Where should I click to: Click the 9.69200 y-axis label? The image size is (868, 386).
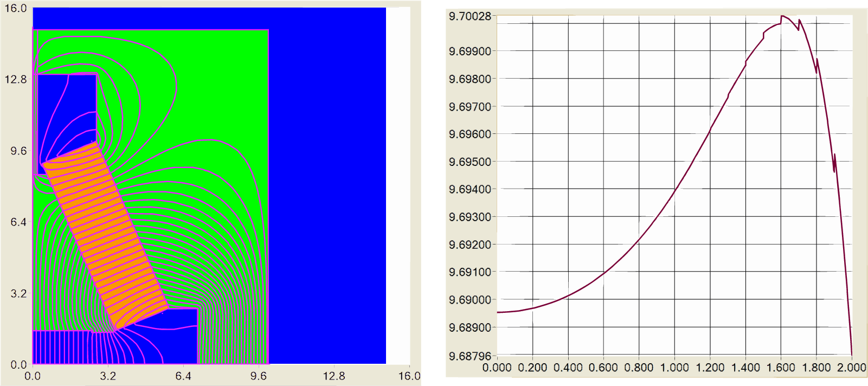tap(470, 245)
